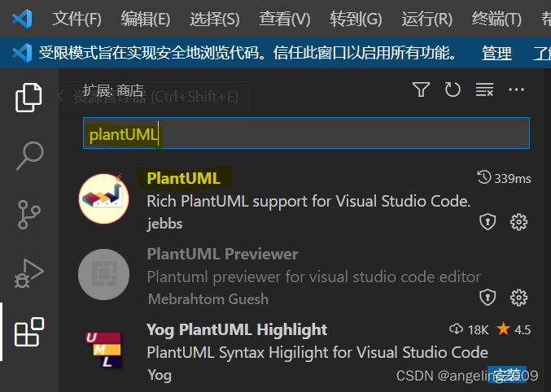The height and width of the screenshot is (392, 551).
Task: Click the 扩展: 商店 panel title
Action: (113, 90)
